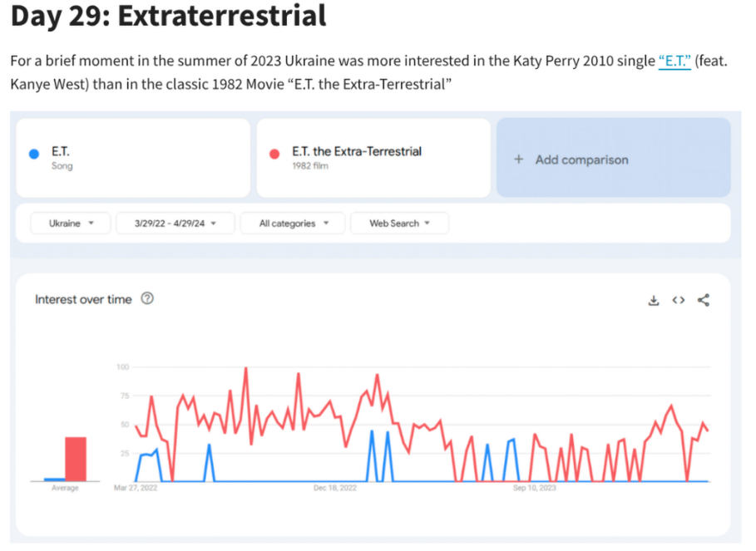Click the "100" y-axis value

(x=123, y=367)
